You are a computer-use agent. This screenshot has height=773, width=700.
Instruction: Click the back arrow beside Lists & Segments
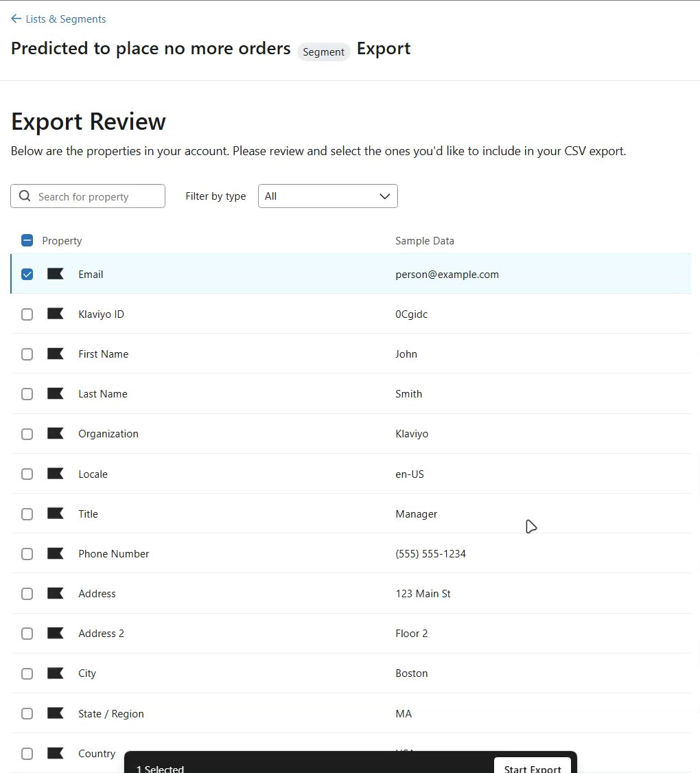tap(16, 19)
